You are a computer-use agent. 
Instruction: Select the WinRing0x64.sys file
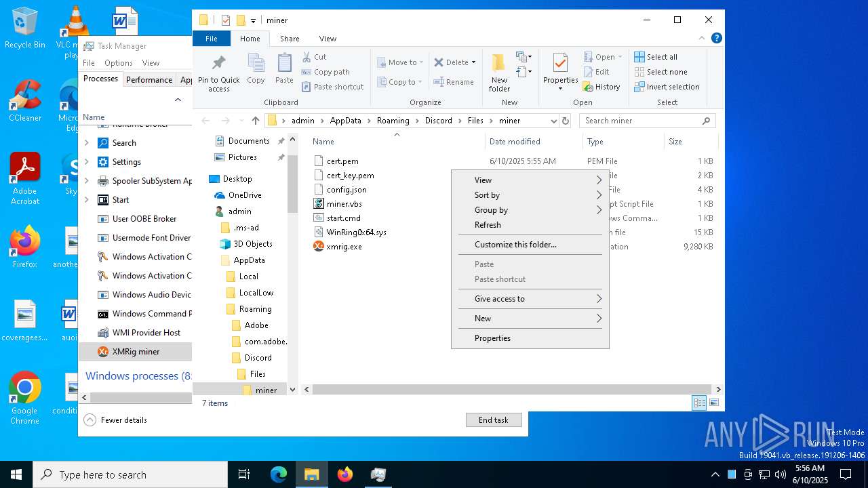[357, 232]
